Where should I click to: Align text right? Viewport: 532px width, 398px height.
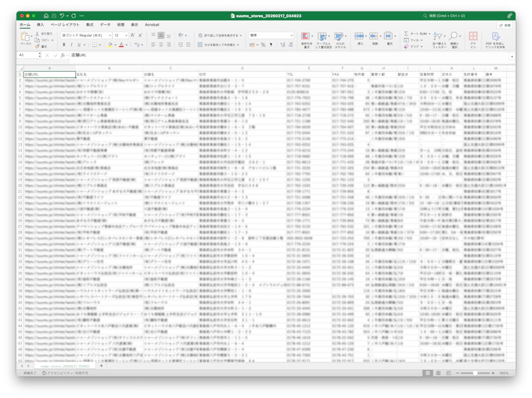coord(169,45)
